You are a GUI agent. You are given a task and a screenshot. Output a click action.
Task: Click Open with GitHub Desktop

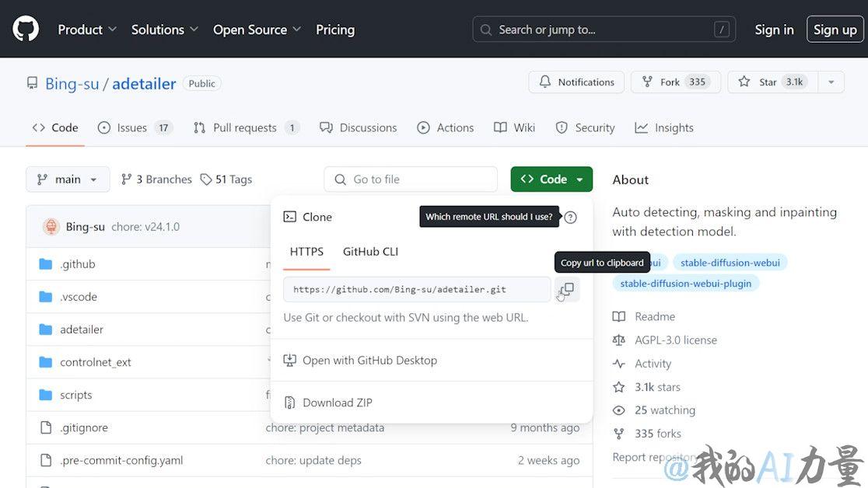(x=360, y=361)
